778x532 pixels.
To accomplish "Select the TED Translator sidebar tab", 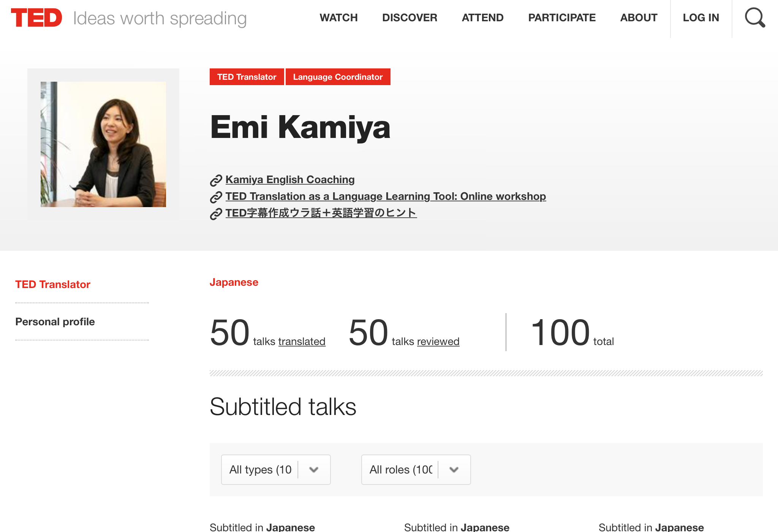I will point(53,284).
